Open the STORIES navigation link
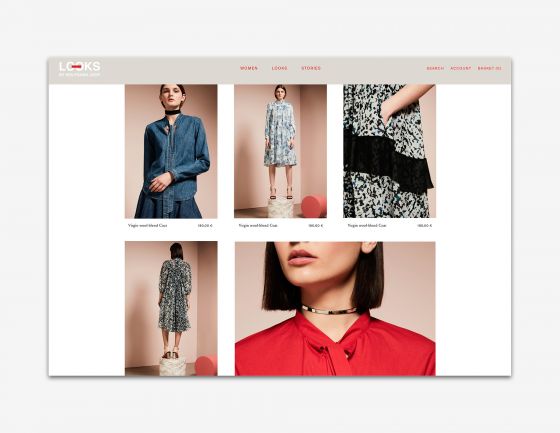 pyautogui.click(x=311, y=68)
